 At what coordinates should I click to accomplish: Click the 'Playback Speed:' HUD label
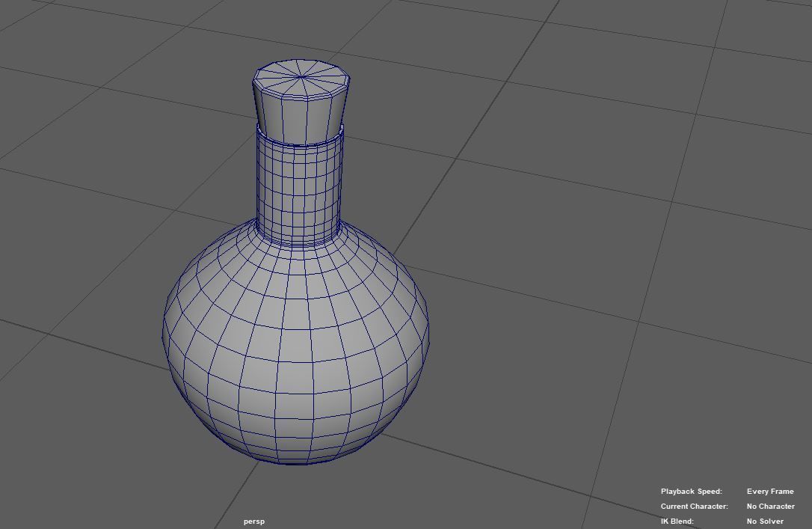coord(691,491)
